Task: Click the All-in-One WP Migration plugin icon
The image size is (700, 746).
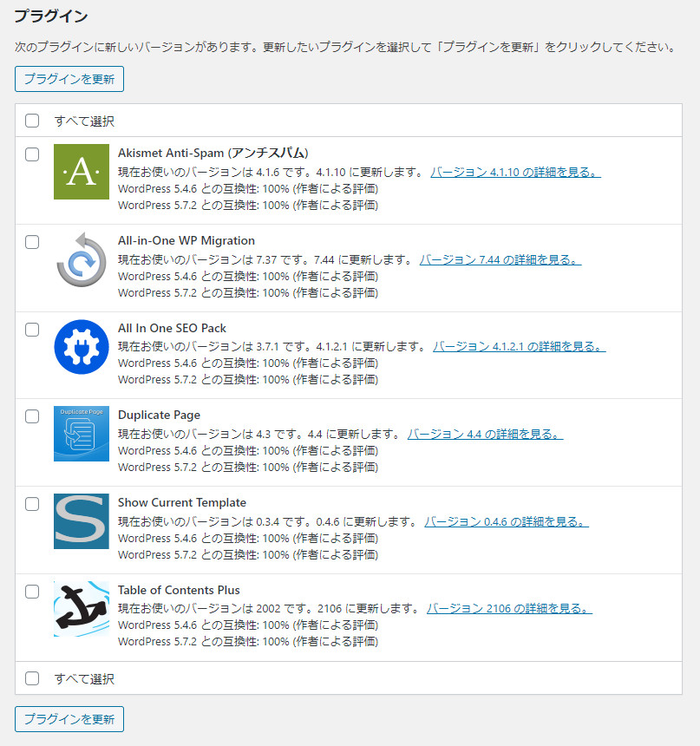Action: tap(82, 259)
